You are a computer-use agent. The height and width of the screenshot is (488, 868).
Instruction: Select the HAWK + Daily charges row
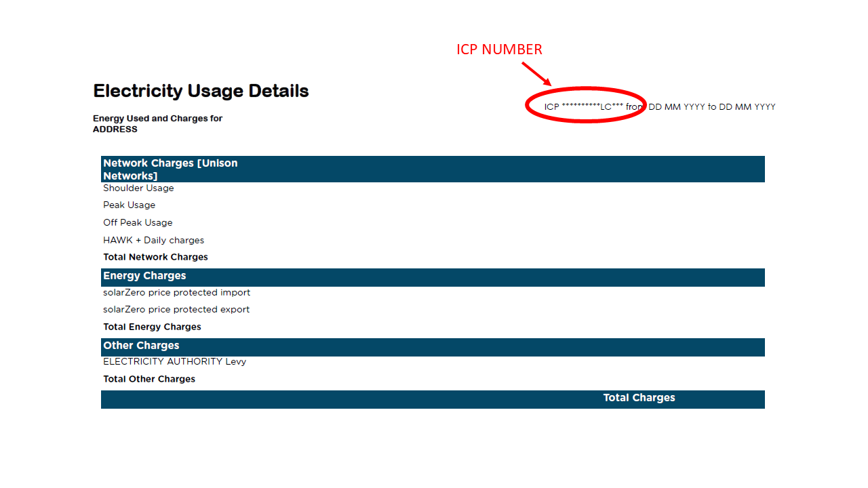pos(153,241)
